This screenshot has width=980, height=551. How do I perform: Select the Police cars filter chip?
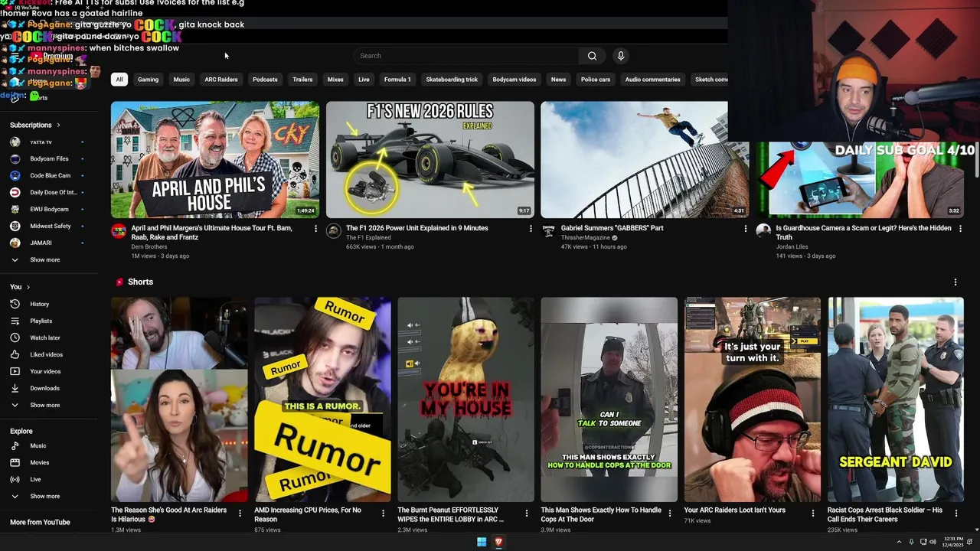coord(596,80)
